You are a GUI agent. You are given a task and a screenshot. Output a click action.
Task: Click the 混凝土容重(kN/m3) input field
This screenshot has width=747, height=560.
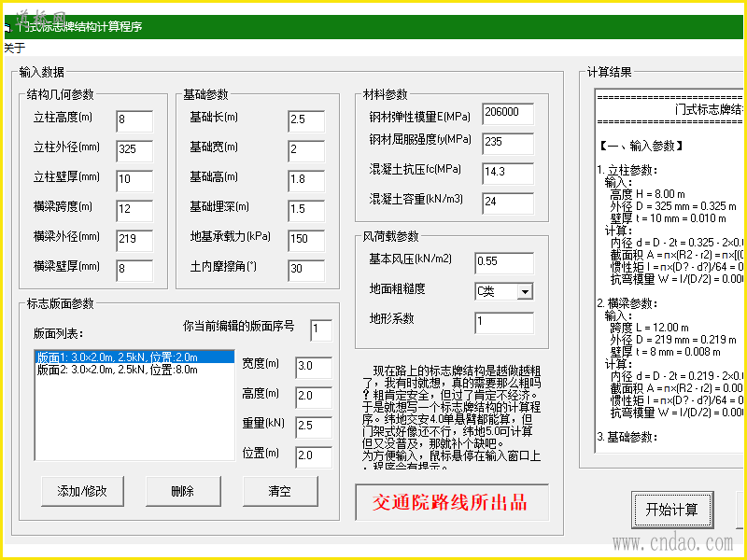point(508,203)
